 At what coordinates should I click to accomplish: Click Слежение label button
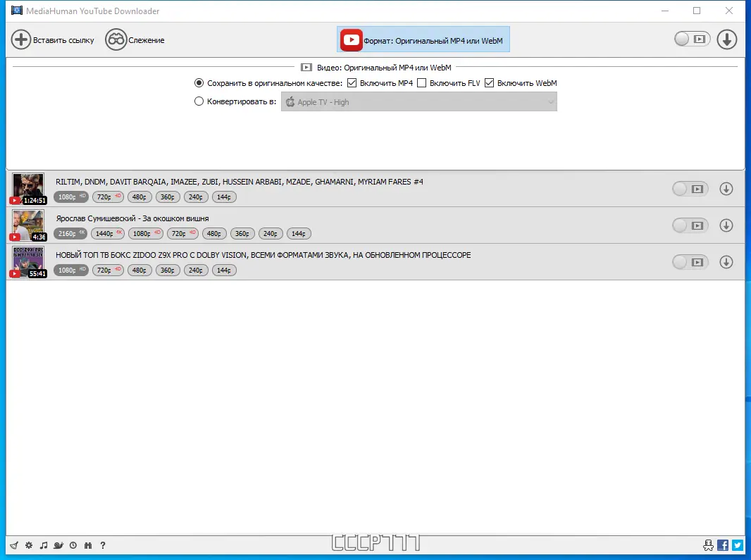coord(147,40)
